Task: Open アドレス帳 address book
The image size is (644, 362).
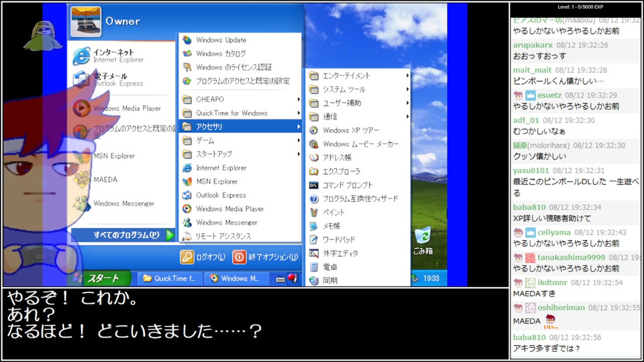Action: click(x=358, y=158)
